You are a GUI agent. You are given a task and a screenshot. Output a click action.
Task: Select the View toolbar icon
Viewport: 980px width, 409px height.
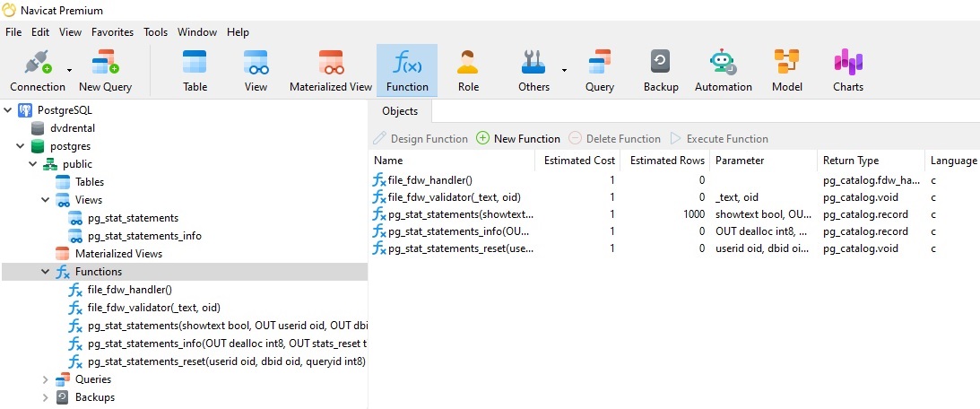(256, 70)
